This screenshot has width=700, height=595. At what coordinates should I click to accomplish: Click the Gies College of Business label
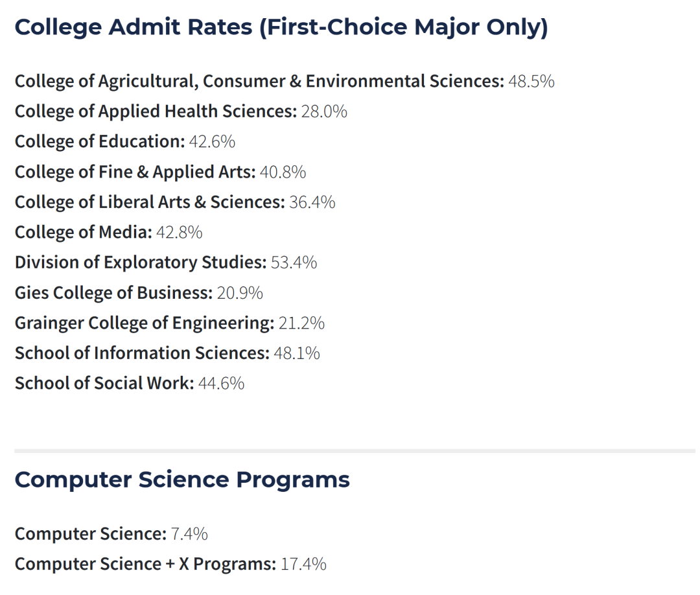click(113, 293)
